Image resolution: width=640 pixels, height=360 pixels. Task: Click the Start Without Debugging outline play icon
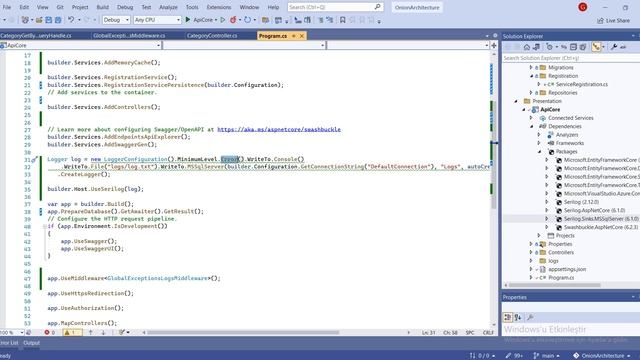(x=223, y=20)
